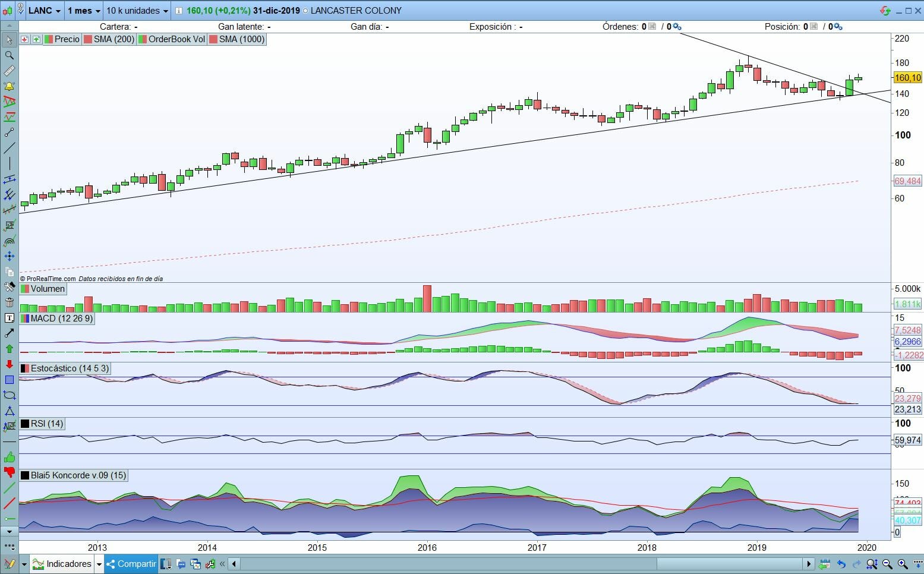Select the text annotation tool
924x574 pixels.
(x=9, y=318)
